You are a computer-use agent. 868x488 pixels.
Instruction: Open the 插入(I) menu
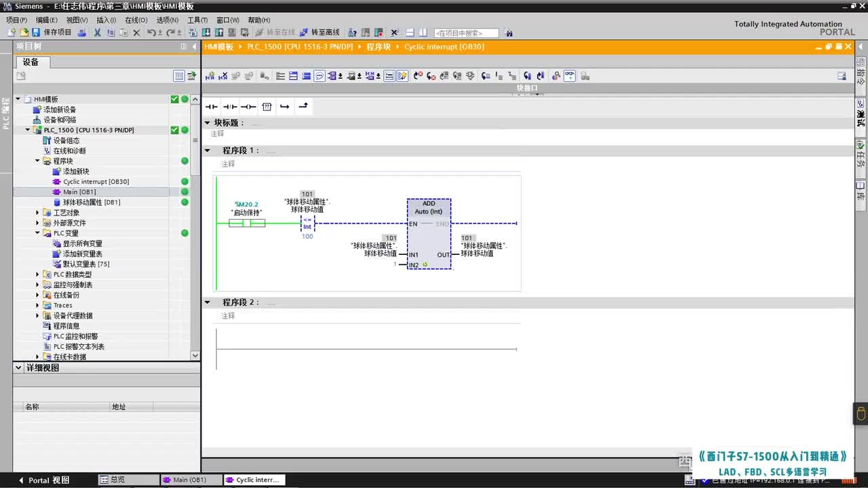pyautogui.click(x=106, y=20)
